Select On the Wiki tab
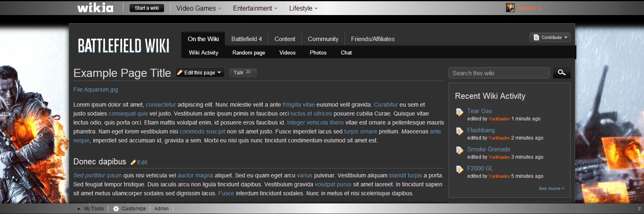The height and width of the screenshot is (214, 644). click(x=203, y=39)
